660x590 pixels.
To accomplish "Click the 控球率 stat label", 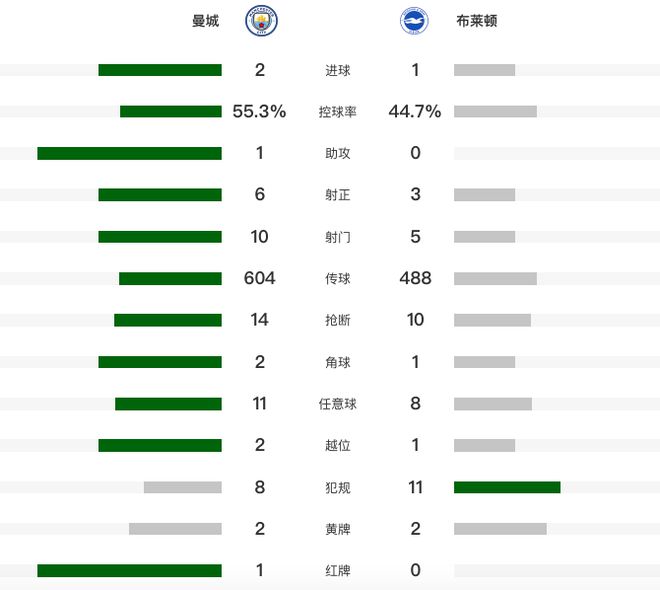I will (338, 112).
